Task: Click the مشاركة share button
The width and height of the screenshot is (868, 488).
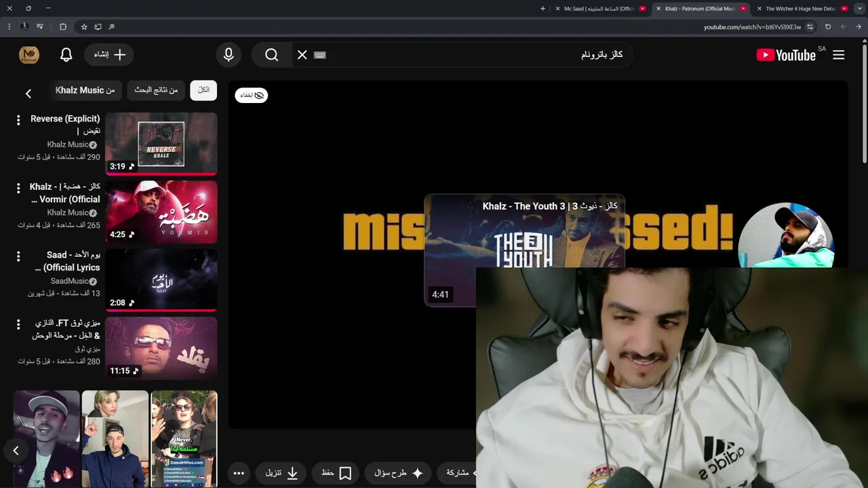Action: pos(458,473)
